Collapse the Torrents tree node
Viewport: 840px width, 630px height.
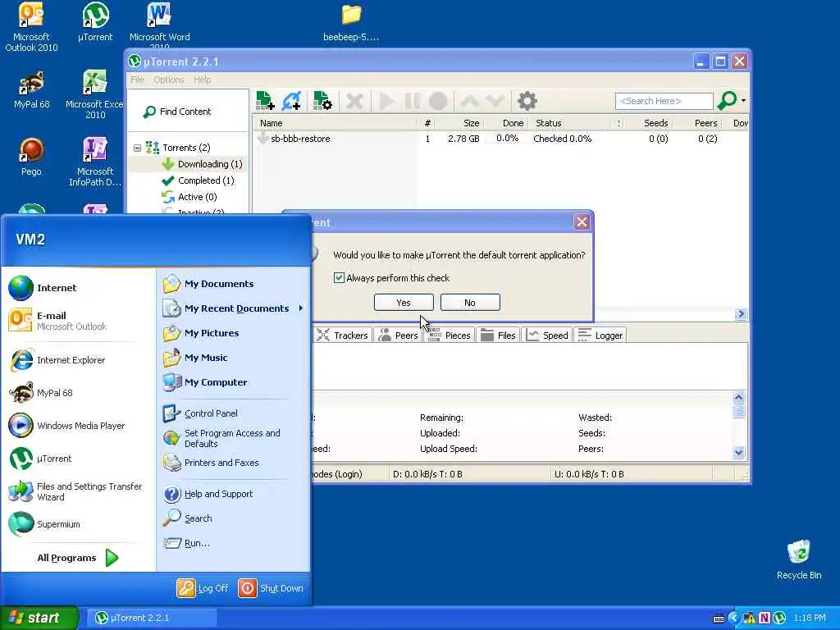click(137, 148)
